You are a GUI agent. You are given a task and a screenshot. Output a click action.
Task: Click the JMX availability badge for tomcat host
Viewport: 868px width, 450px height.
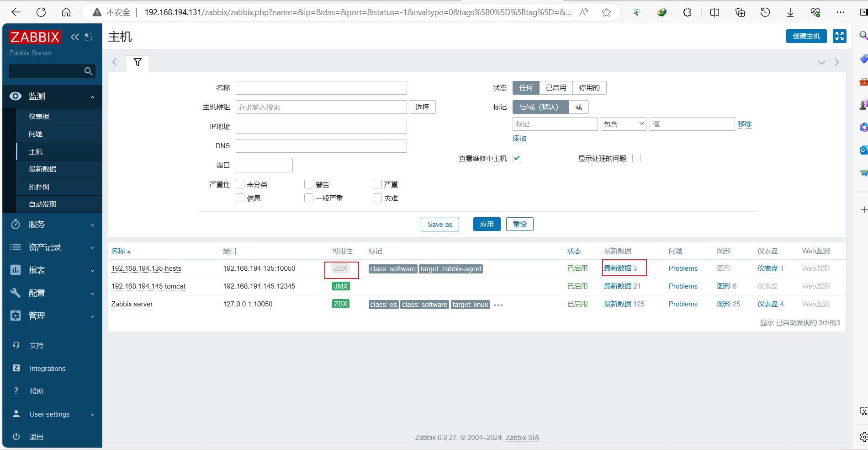pyautogui.click(x=341, y=286)
